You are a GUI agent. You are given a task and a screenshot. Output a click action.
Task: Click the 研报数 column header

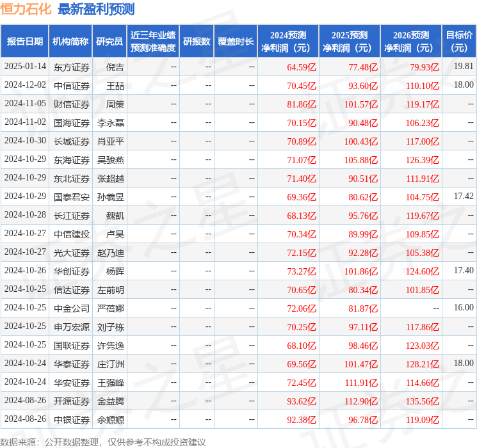tap(196, 42)
